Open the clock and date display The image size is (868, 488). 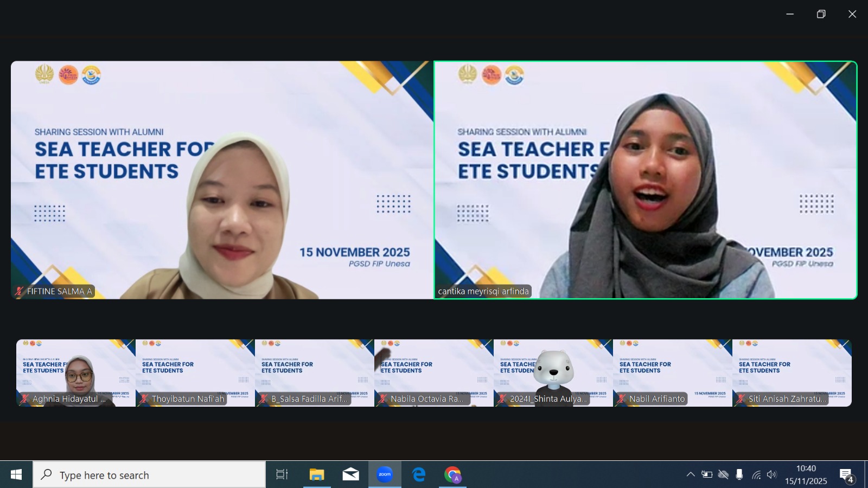point(806,475)
